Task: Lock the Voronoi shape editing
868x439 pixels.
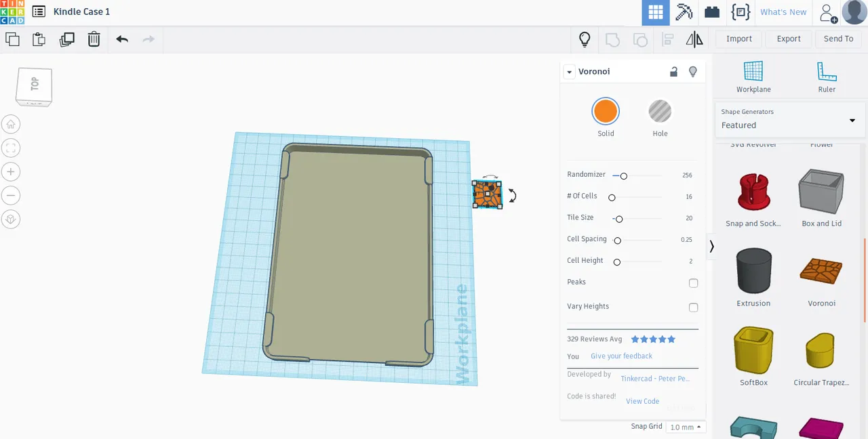Action: click(x=673, y=72)
